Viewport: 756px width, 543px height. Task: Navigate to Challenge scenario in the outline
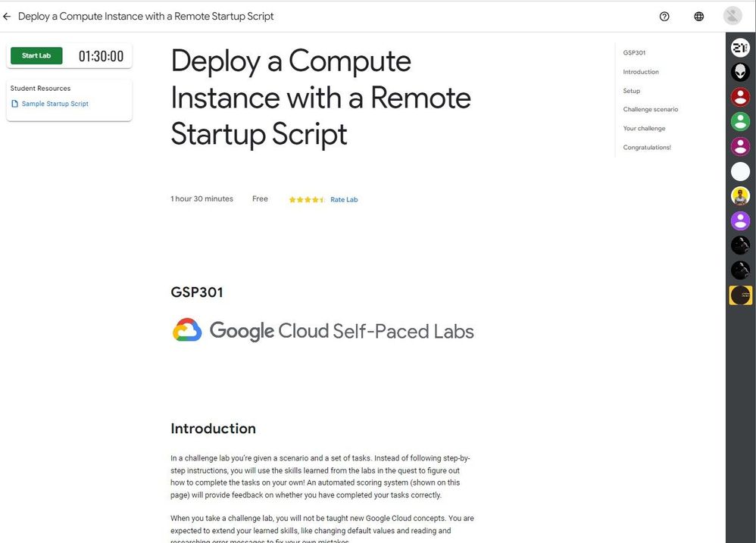tap(651, 109)
